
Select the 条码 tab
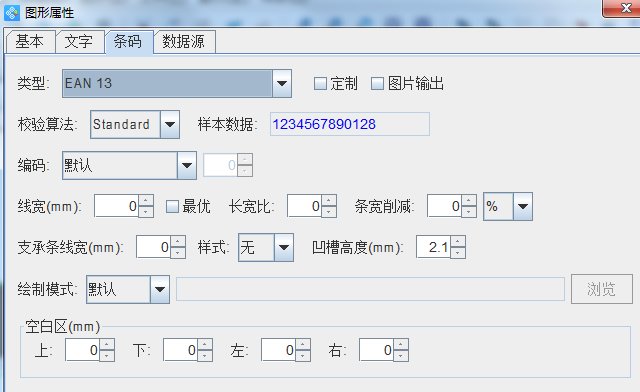(128, 42)
